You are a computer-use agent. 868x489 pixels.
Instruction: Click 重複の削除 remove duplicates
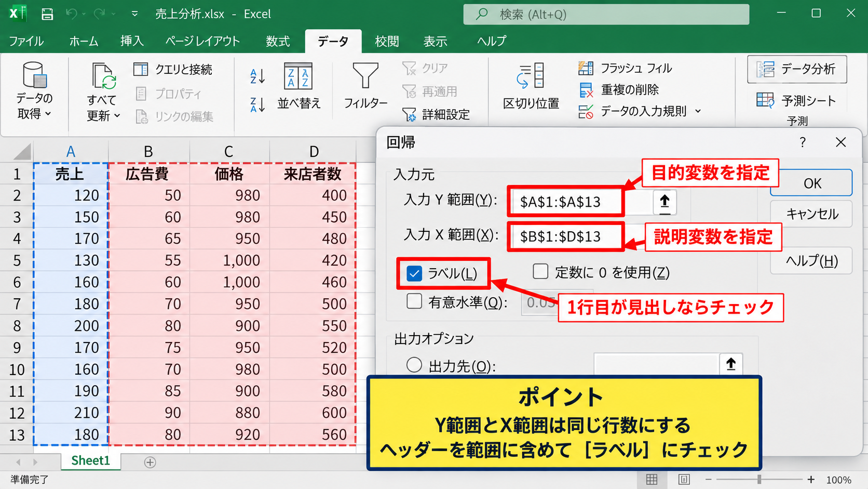[619, 90]
